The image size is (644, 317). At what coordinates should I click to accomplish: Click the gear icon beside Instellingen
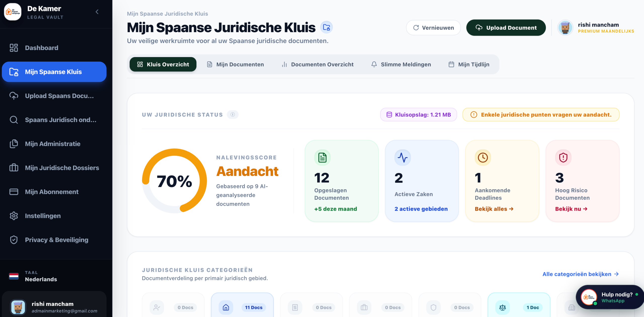point(14,216)
